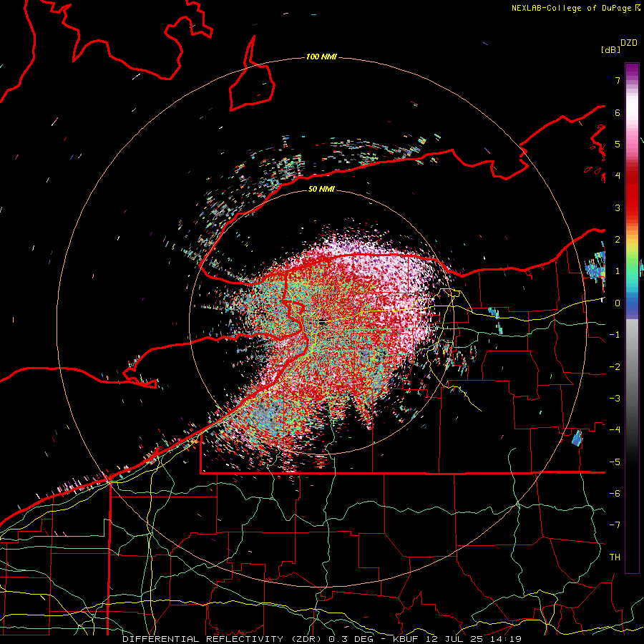Click the Differential Reflectivity caption at bottom
Viewport: 644px width, 644px height.
[x=322, y=639]
